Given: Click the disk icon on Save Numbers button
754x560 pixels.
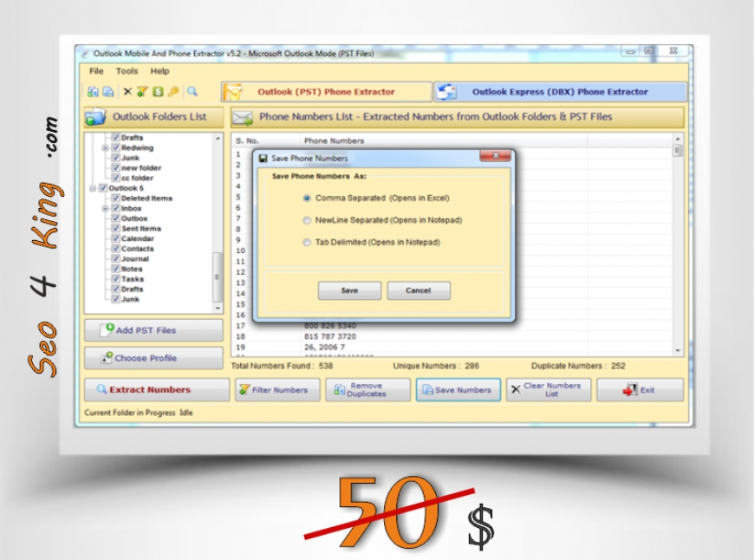Looking at the screenshot, I should click(x=427, y=390).
